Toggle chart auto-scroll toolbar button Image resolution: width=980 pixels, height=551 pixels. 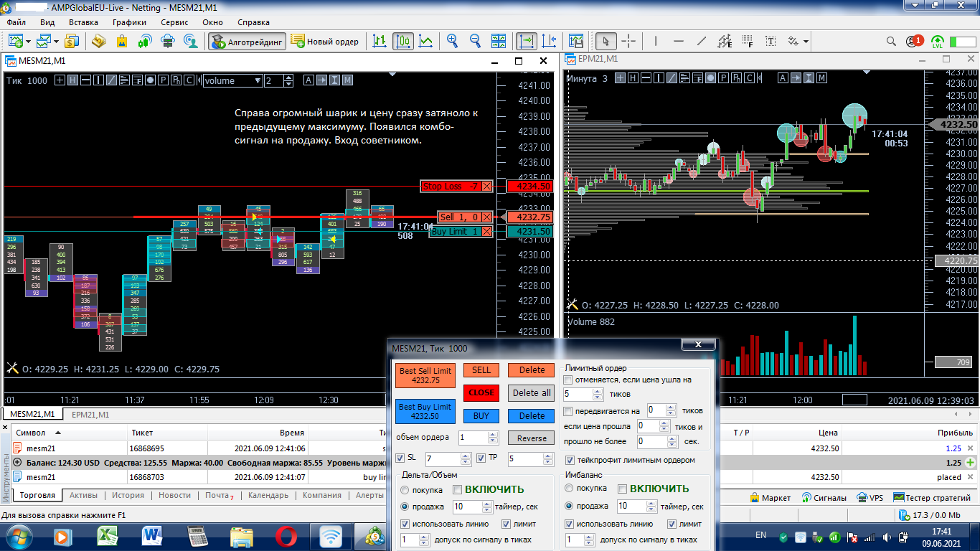pyautogui.click(x=527, y=42)
